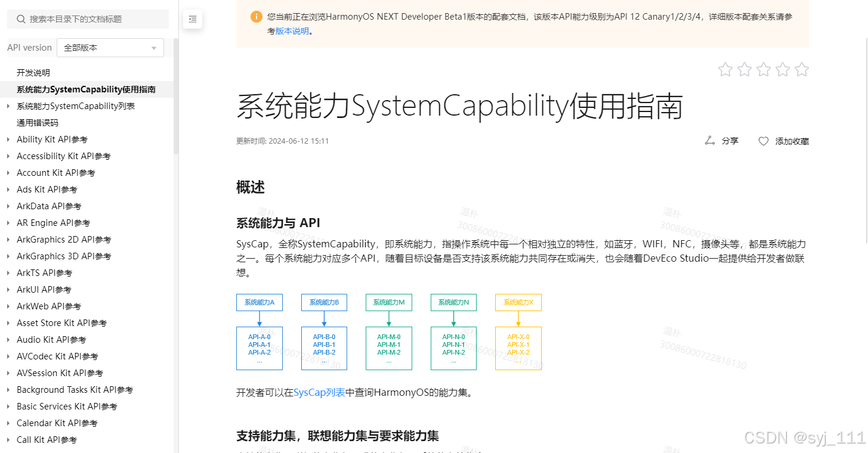The height and width of the screenshot is (453, 868).
Task: Rate the document five stars
Action: pyautogui.click(x=802, y=70)
